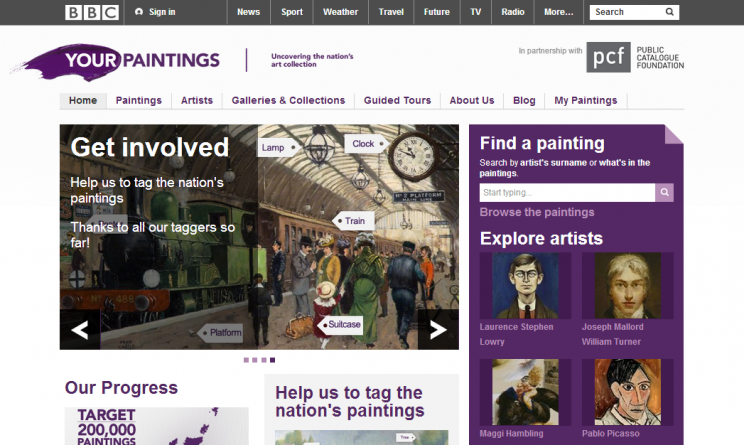744x445 pixels.
Task: Select the My Paintings tab
Action: pyautogui.click(x=586, y=101)
